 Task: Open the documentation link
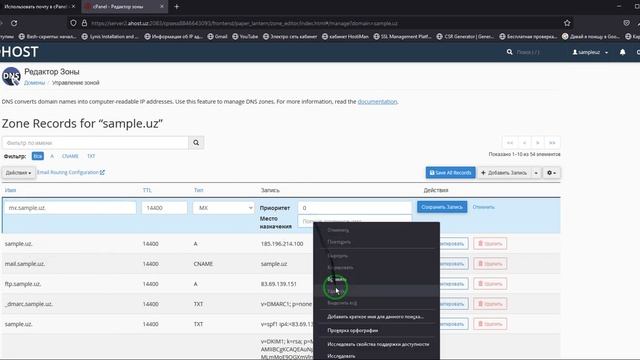coord(377,101)
